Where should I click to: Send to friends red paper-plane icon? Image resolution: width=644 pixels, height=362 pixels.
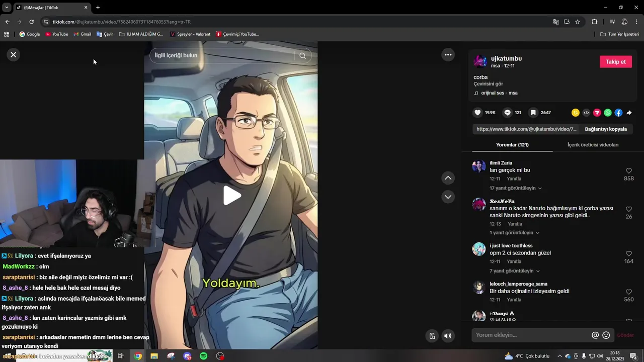pyautogui.click(x=597, y=113)
